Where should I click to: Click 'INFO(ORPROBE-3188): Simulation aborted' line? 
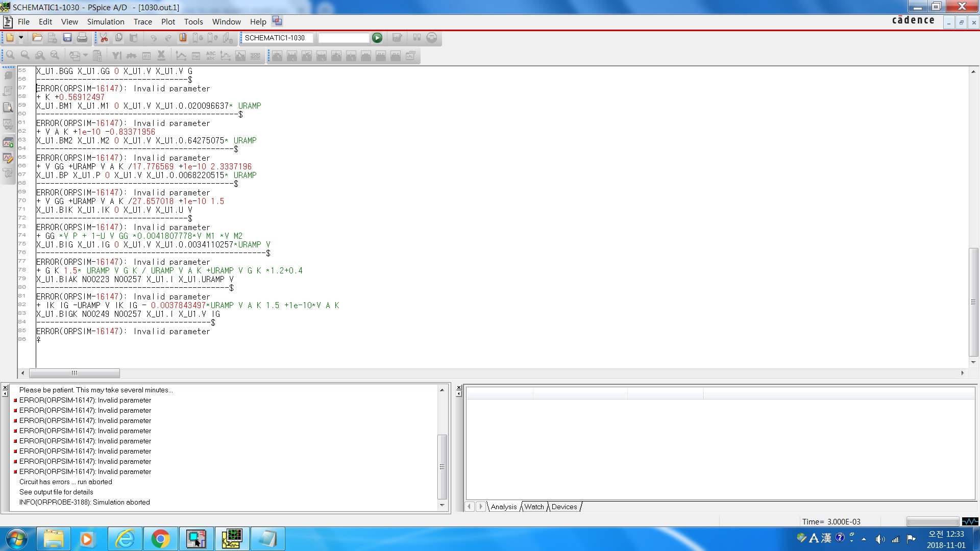(x=85, y=502)
